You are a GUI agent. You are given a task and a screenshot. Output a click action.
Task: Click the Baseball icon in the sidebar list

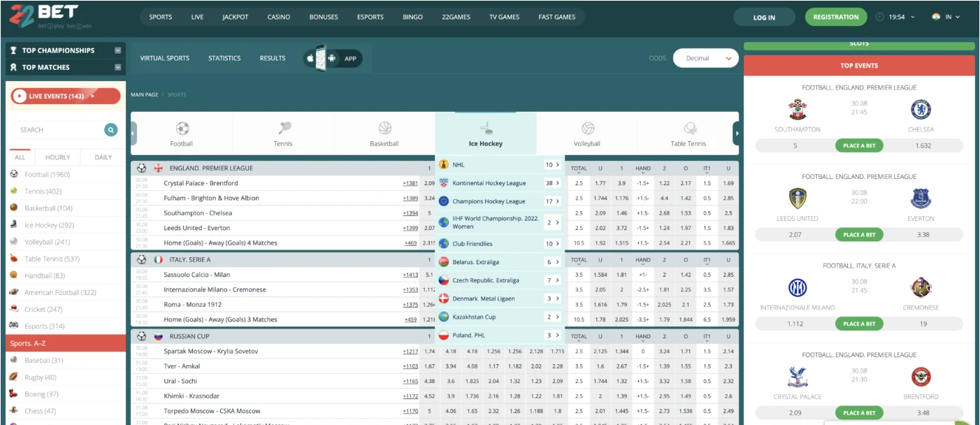click(14, 360)
